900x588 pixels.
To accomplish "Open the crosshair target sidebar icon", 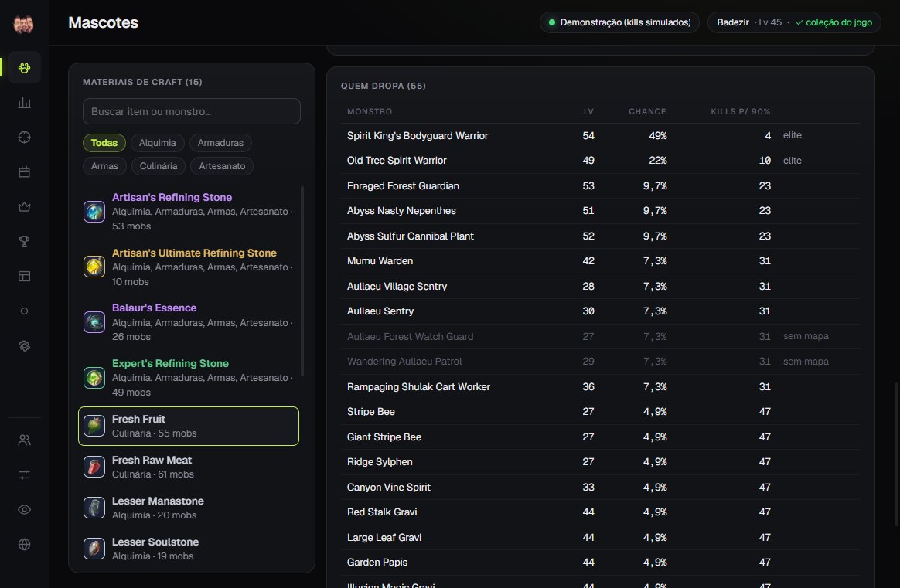I will pos(24,137).
